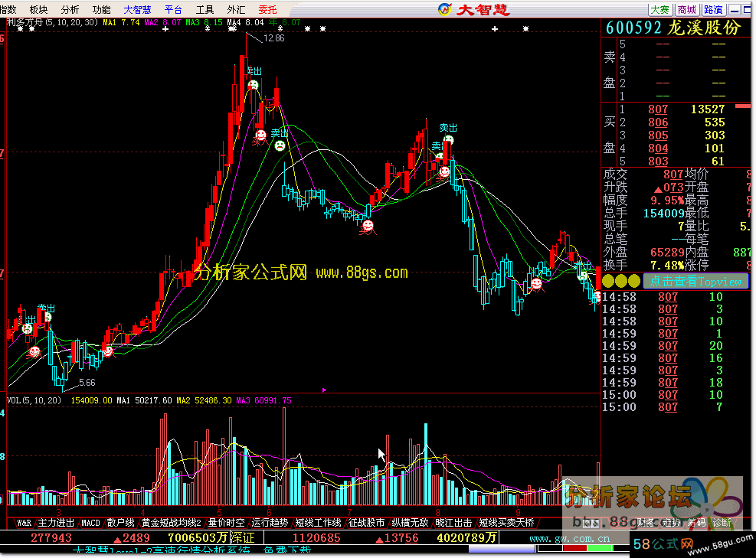The height and width of the screenshot is (558, 756).
Task: Click the buy price 803
Action: click(x=658, y=162)
